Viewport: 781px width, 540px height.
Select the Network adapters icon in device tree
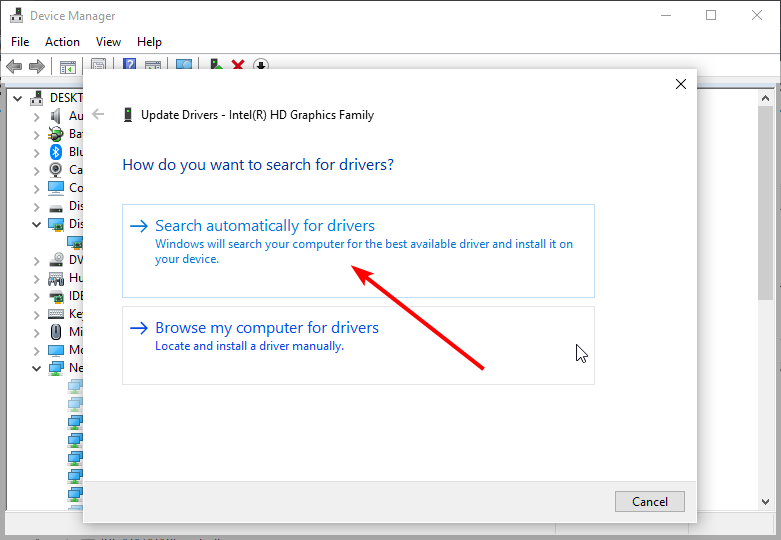56,368
